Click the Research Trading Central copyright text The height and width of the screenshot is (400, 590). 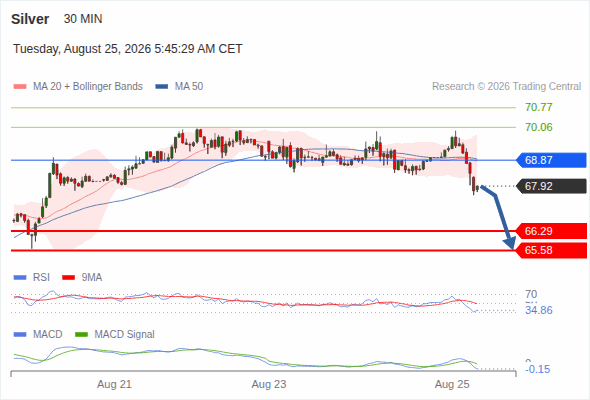(x=506, y=87)
